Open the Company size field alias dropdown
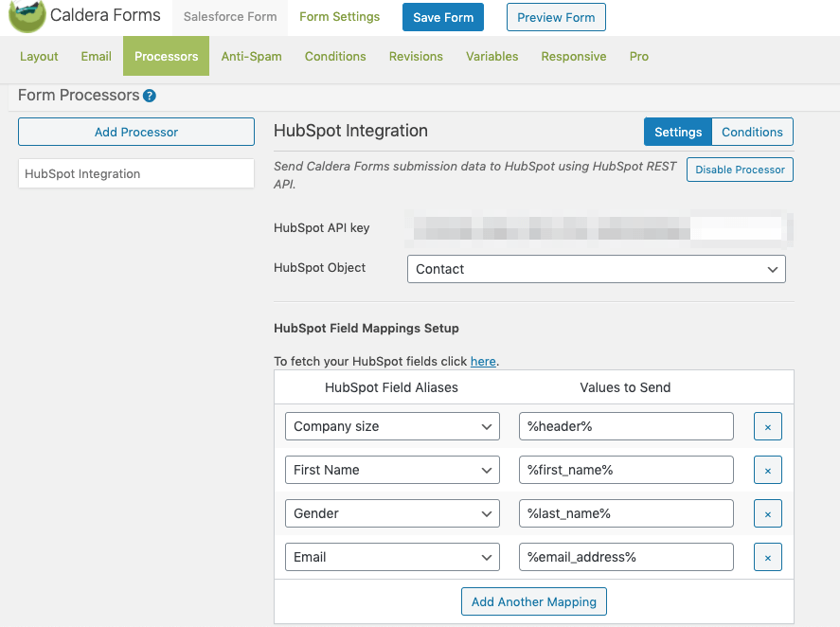840x627 pixels. (x=392, y=426)
